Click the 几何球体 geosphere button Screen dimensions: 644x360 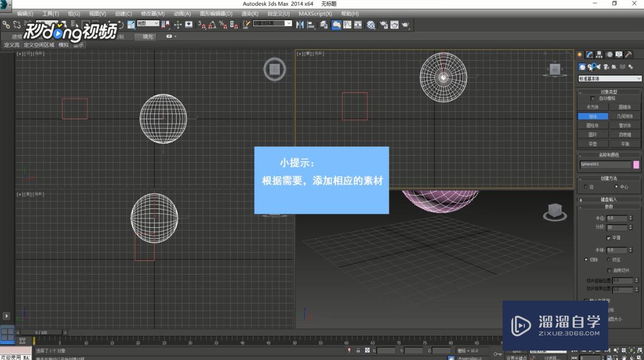[625, 116]
